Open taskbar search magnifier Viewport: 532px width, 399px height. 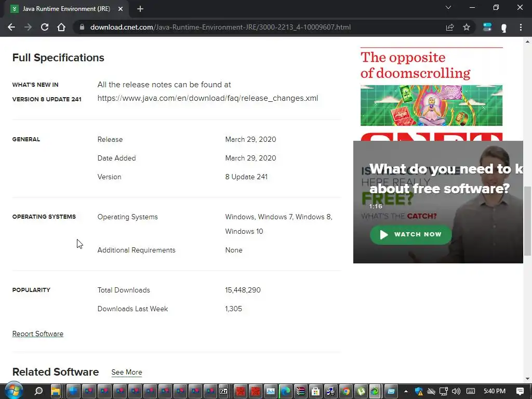[38, 391]
